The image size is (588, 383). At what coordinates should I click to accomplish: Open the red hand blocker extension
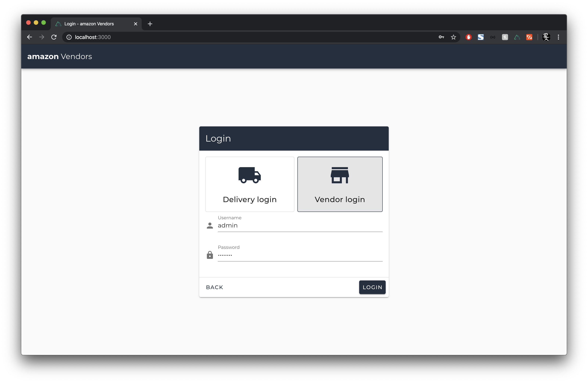point(468,37)
